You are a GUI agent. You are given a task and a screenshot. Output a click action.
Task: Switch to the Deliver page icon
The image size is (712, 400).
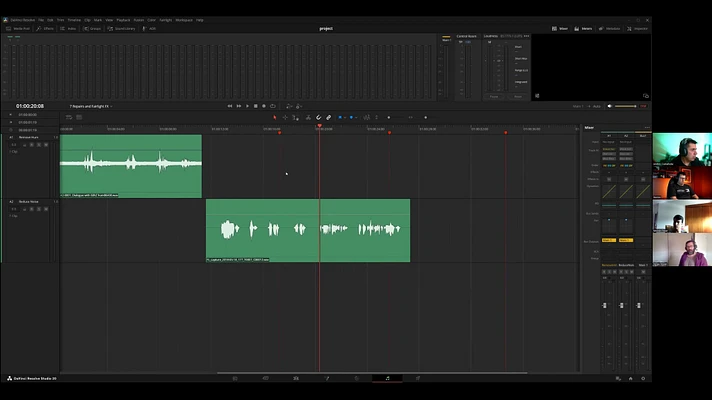click(418, 378)
